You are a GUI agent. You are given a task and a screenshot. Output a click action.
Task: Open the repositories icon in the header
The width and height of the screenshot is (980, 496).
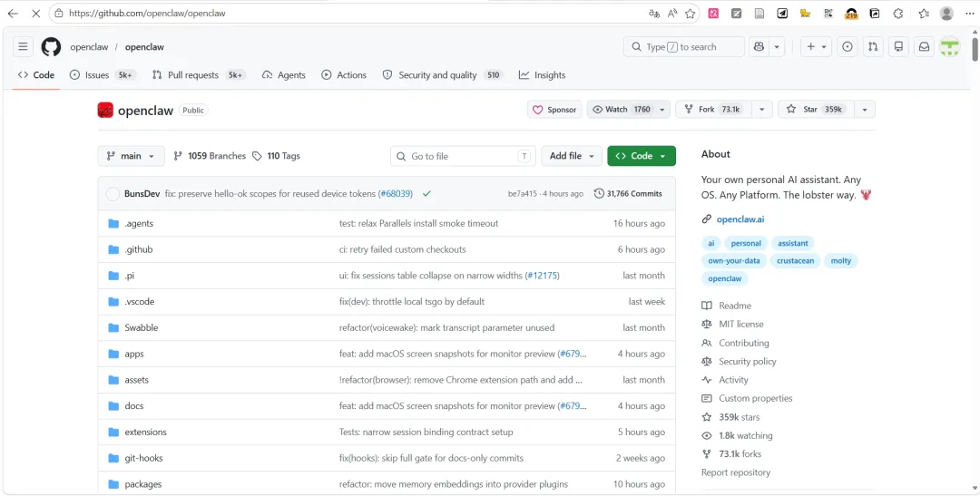pos(898,47)
